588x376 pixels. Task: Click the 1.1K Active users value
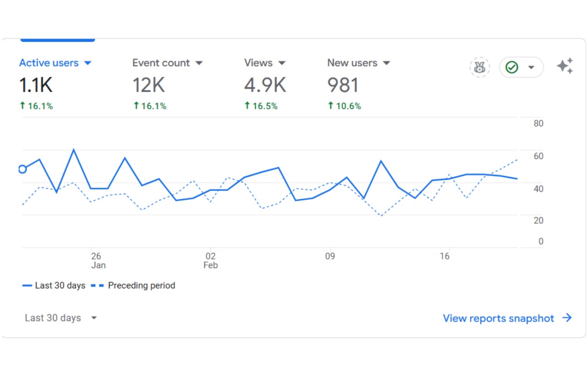click(36, 85)
